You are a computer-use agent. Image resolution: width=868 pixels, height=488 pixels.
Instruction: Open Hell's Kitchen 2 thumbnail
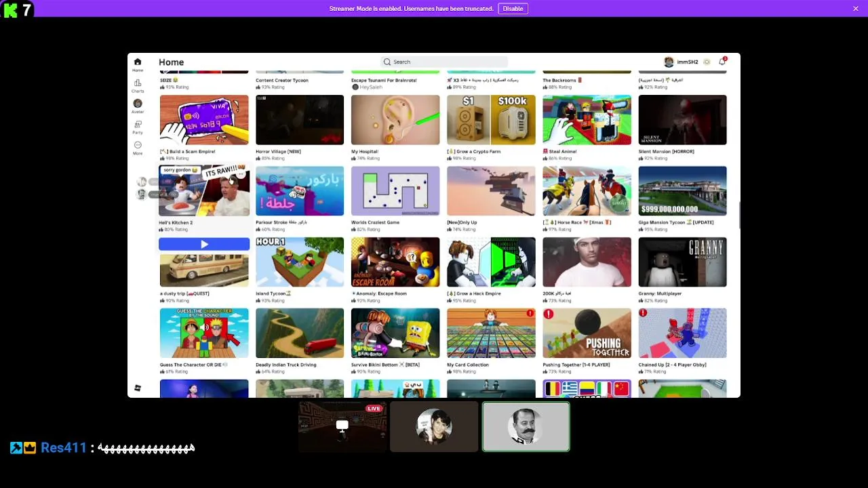pyautogui.click(x=204, y=190)
